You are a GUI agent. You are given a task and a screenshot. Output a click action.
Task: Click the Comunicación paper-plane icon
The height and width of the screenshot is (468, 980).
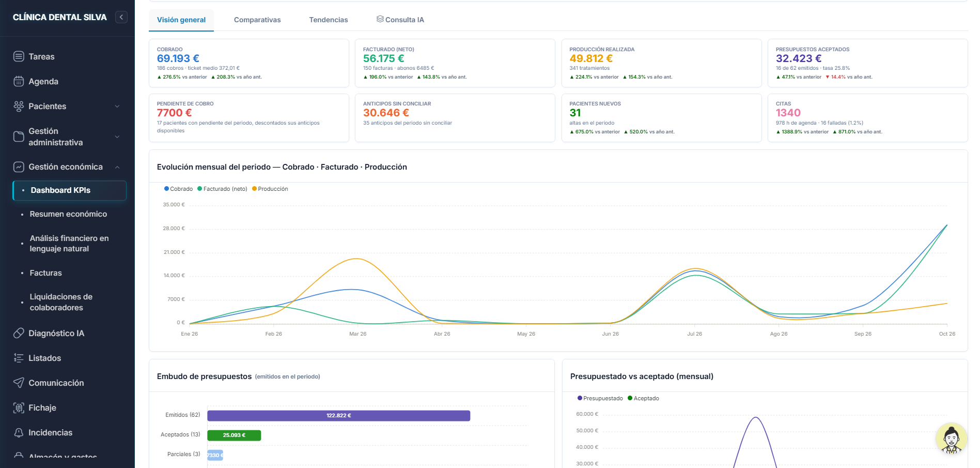[19, 383]
